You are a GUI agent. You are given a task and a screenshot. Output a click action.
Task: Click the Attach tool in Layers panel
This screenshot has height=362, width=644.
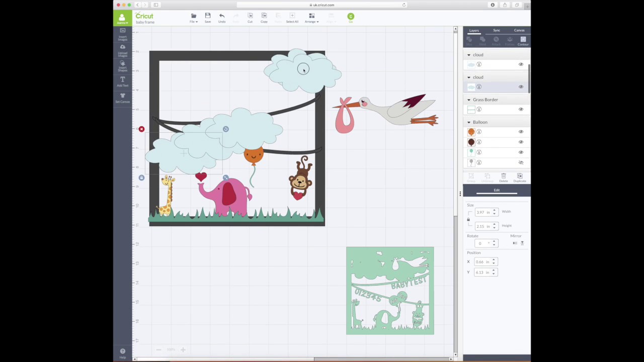click(x=496, y=41)
